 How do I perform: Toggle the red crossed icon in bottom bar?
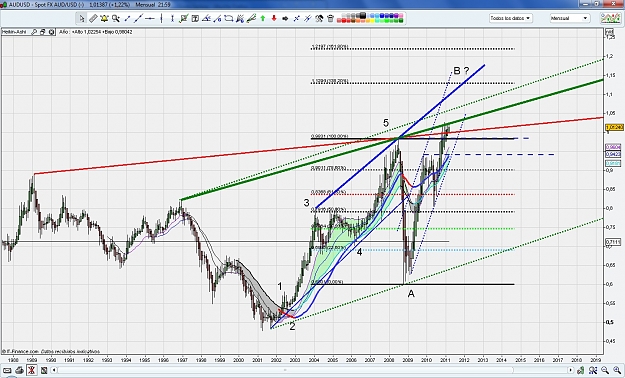point(32,370)
